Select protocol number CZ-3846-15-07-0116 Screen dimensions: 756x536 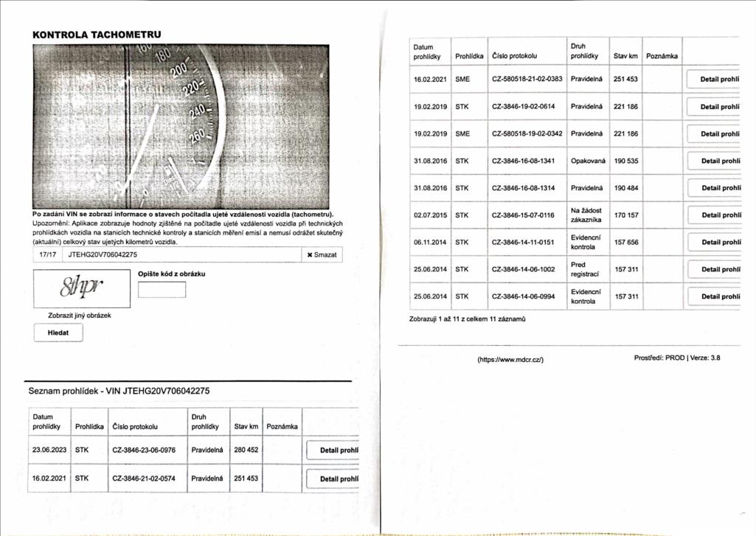[x=523, y=215]
